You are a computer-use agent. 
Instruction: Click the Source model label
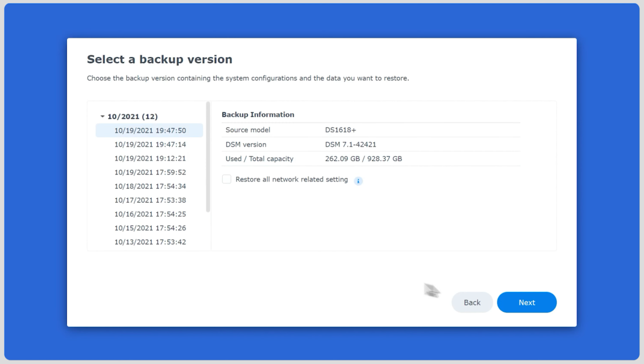click(248, 130)
